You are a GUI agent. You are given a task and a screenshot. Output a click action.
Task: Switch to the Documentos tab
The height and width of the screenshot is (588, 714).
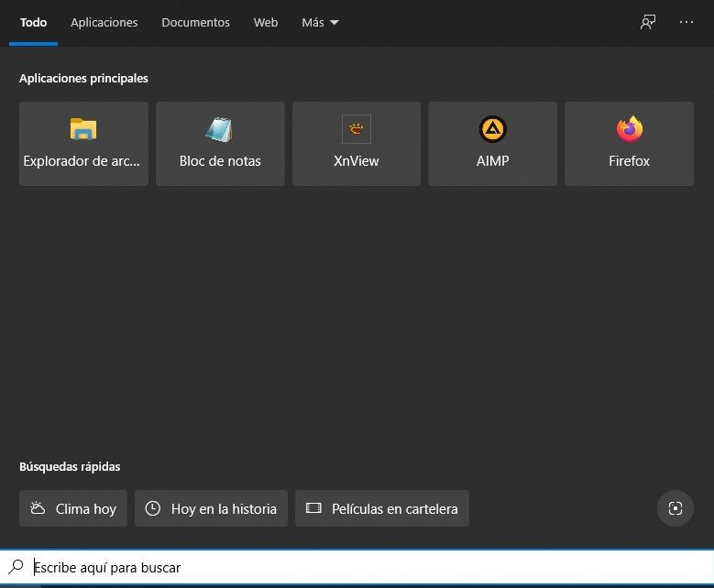195,22
